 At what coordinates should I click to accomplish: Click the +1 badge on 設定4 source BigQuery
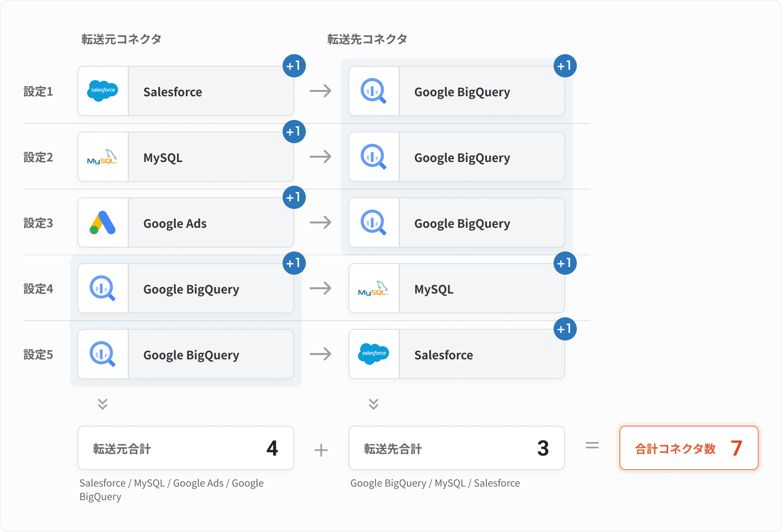point(294,263)
